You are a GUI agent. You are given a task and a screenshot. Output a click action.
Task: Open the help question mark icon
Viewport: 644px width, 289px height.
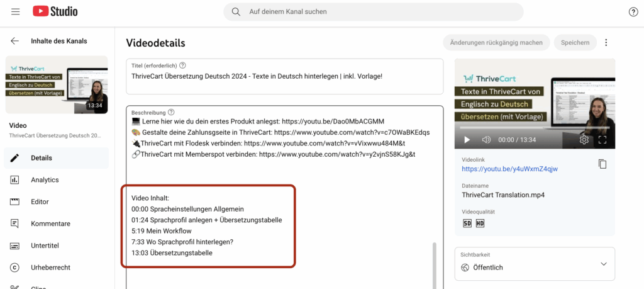633,12
